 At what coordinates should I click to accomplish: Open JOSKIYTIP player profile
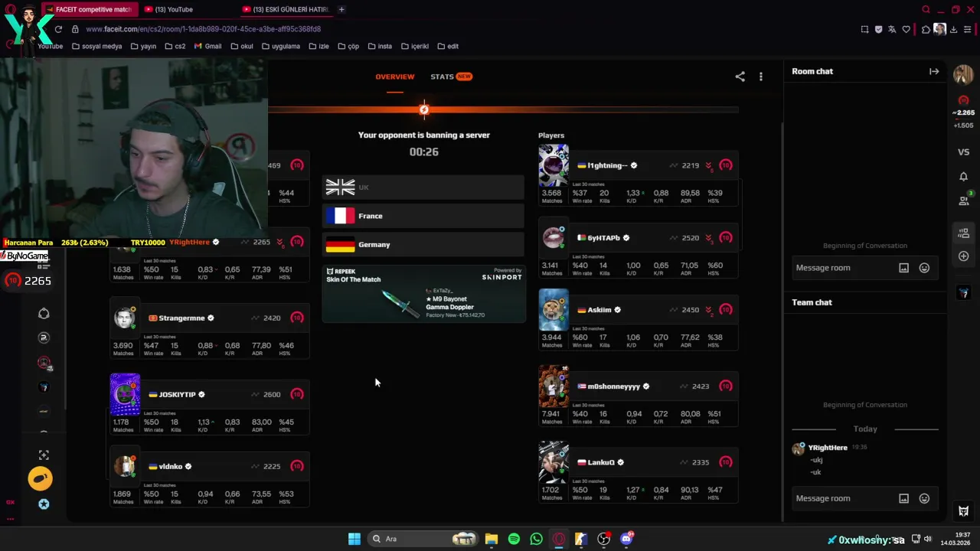click(177, 394)
